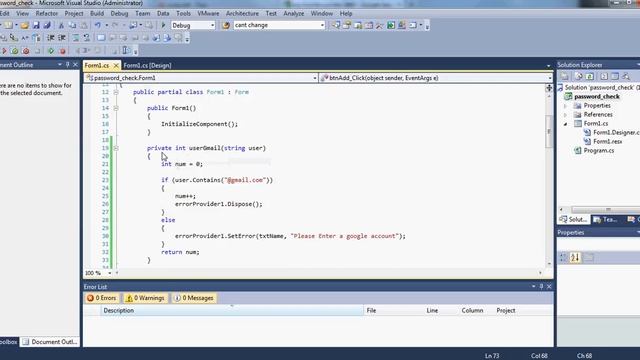This screenshot has height=360, width=640.
Task: Open the Build menu
Action: click(x=97, y=13)
